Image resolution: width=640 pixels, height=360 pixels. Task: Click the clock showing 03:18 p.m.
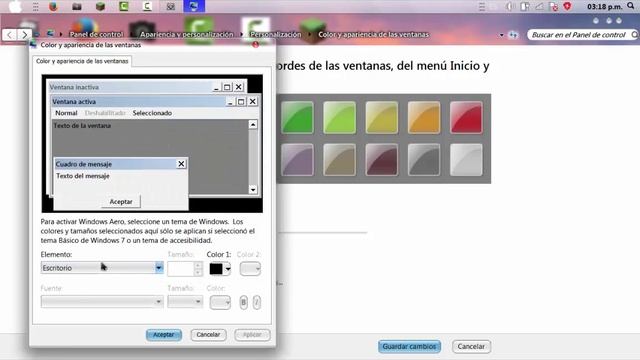click(604, 7)
